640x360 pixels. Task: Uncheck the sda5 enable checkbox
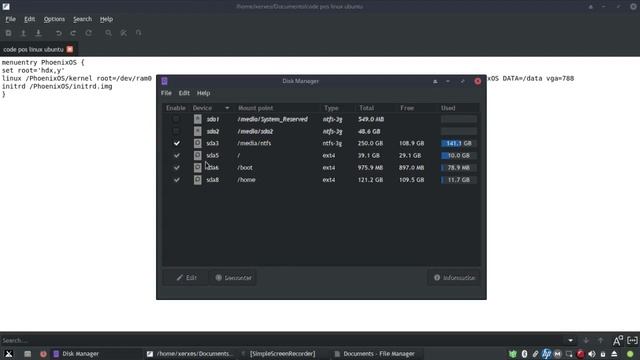click(x=176, y=156)
